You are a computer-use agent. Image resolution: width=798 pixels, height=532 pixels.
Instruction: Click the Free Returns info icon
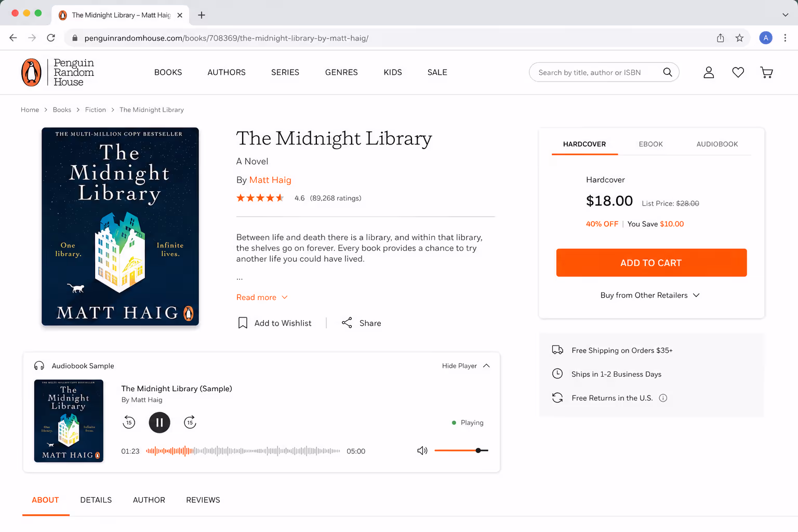click(x=663, y=398)
